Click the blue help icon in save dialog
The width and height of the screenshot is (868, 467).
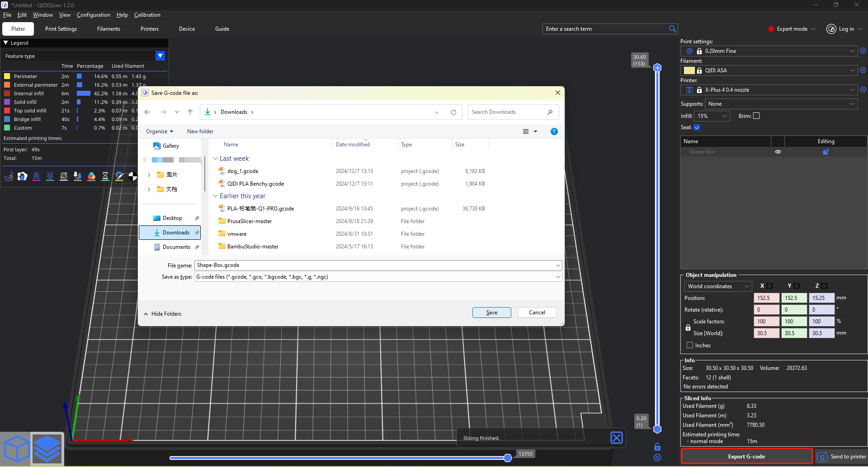pyautogui.click(x=554, y=131)
